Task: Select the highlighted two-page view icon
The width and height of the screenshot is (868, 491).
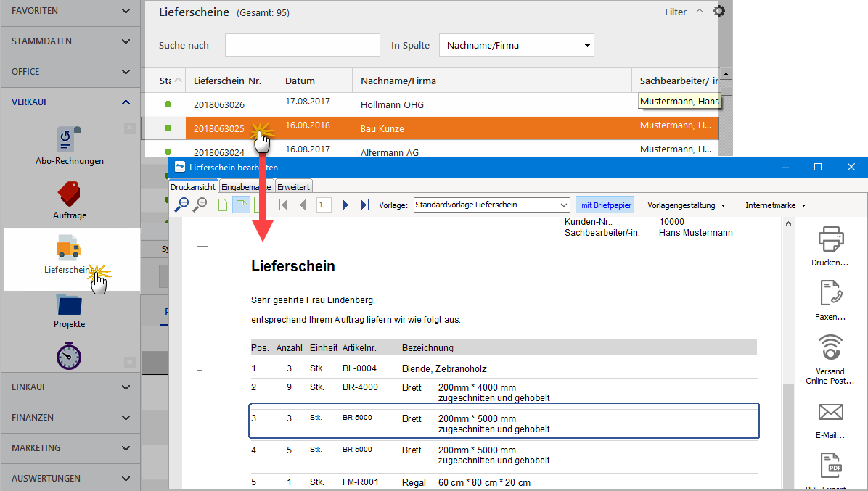Action: coord(242,205)
